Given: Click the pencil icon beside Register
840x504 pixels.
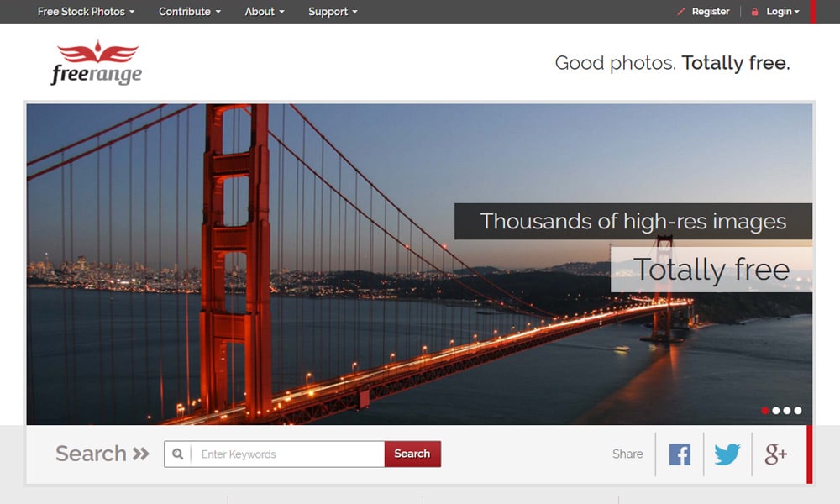Looking at the screenshot, I should [681, 12].
